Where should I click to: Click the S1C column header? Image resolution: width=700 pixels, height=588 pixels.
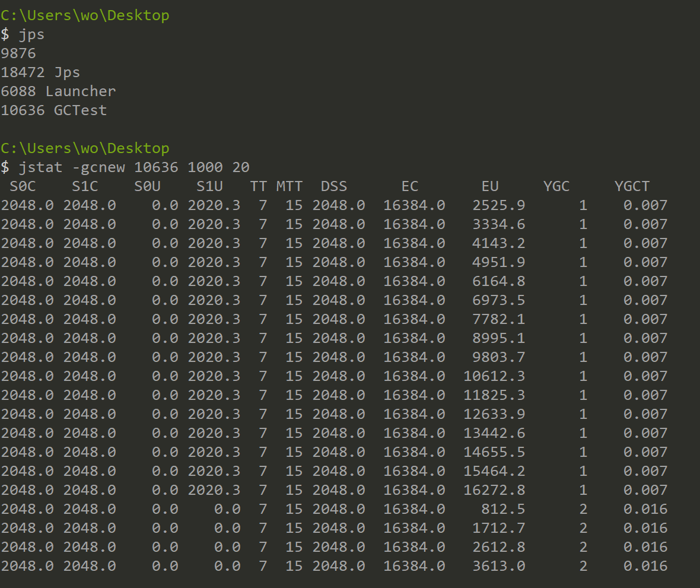tap(85, 186)
